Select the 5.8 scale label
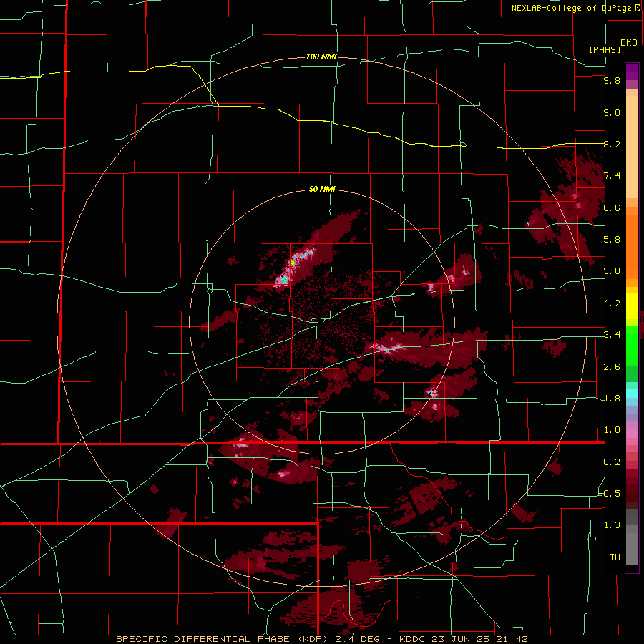The image size is (644, 644). pyautogui.click(x=612, y=240)
